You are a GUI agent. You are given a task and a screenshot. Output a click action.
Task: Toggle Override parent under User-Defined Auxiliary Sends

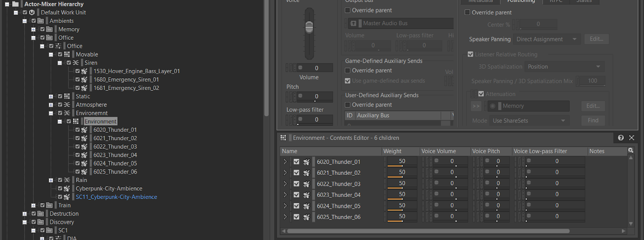tap(348, 105)
